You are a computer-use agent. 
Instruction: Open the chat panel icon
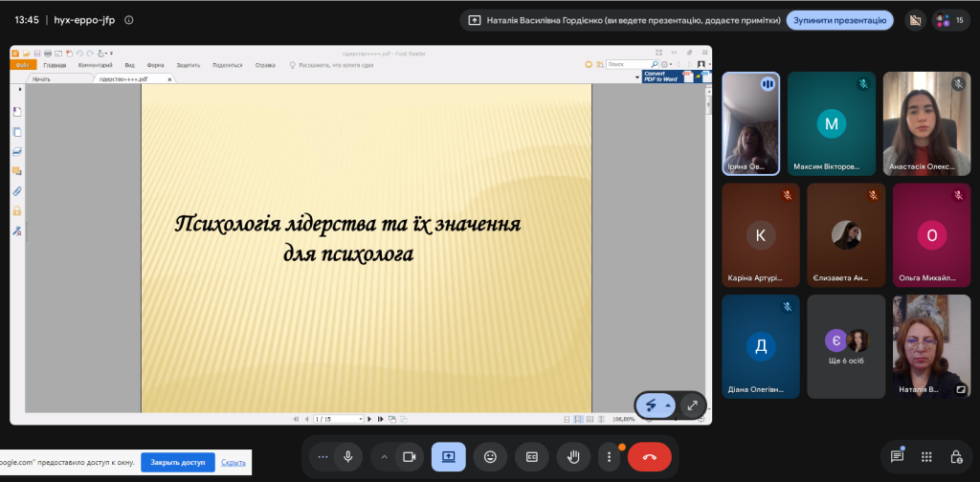897,456
